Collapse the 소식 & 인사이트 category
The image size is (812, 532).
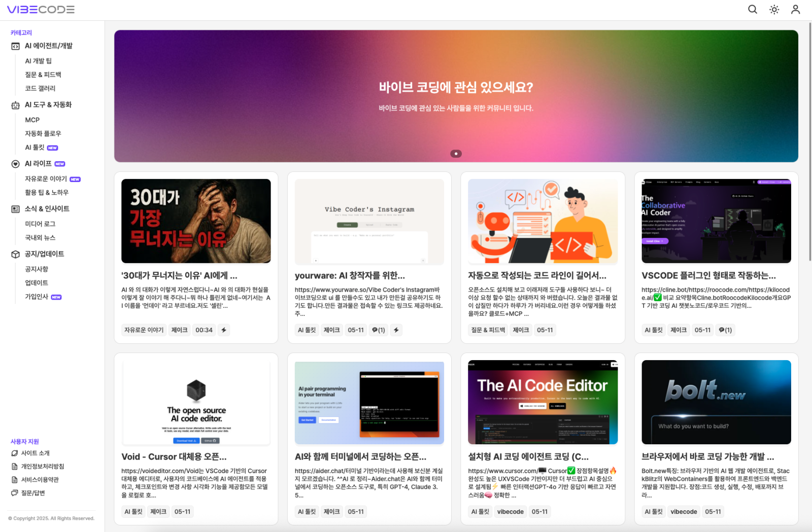pos(47,209)
